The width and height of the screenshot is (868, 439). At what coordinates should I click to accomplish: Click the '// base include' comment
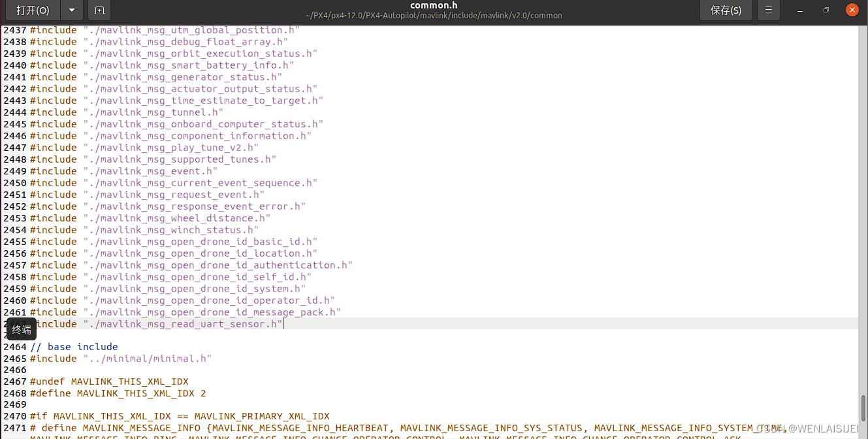(x=74, y=347)
